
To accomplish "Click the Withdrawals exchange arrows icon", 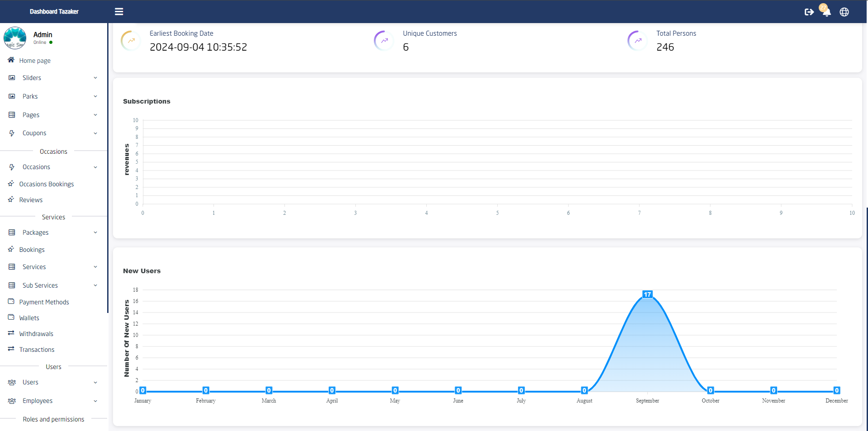I will [11, 333].
